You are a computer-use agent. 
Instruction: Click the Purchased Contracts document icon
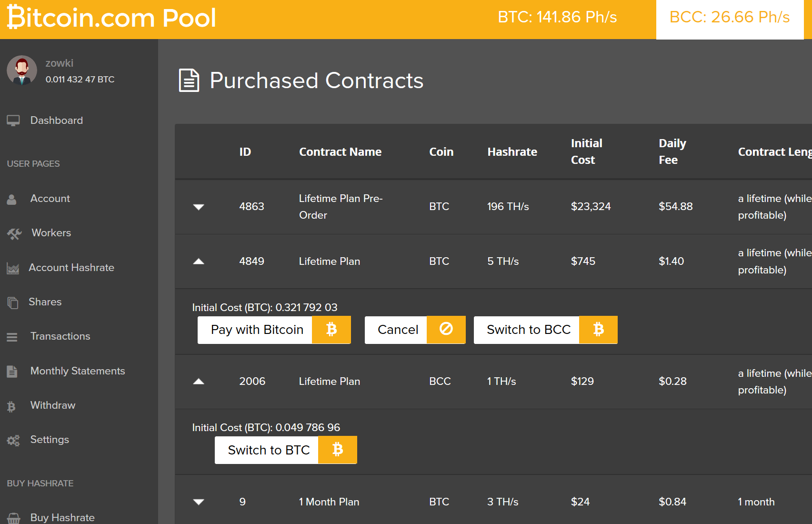click(189, 81)
